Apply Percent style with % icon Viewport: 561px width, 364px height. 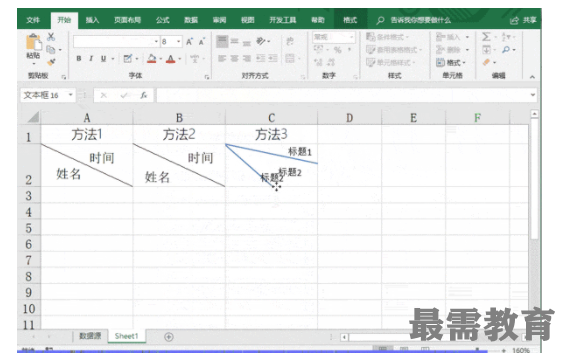(337, 50)
